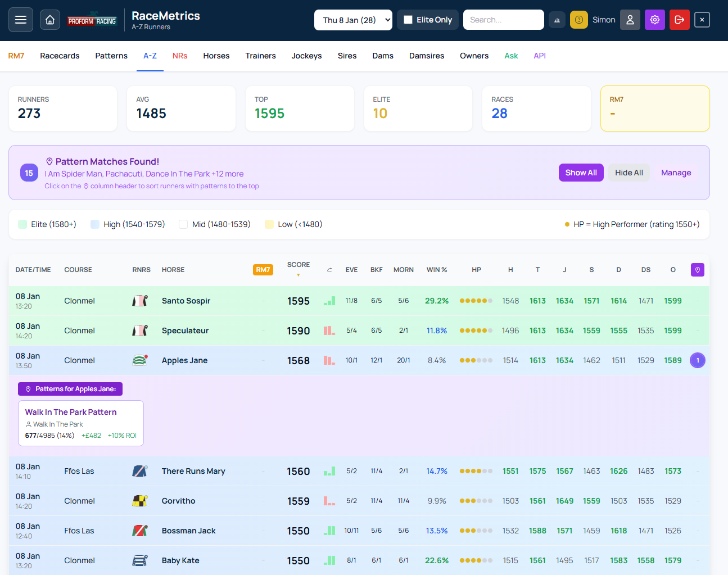Enable the Elite Only checkbox

[x=409, y=20]
